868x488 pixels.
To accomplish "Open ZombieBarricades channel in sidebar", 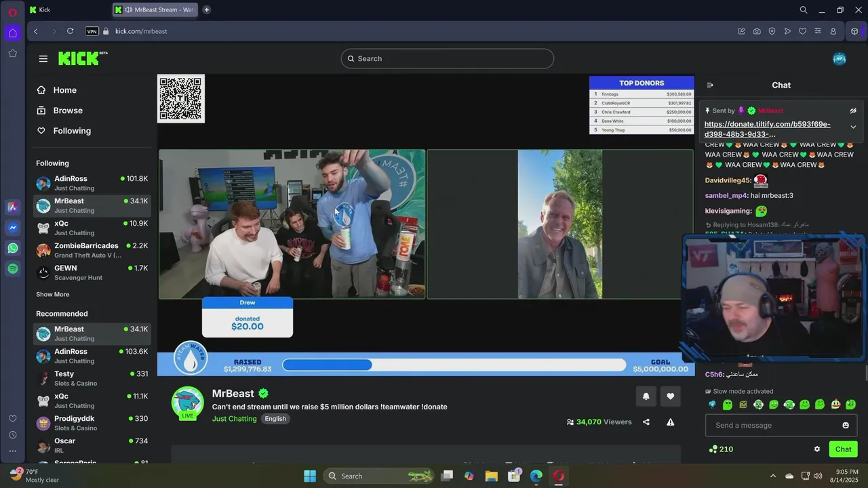I will 92,250.
